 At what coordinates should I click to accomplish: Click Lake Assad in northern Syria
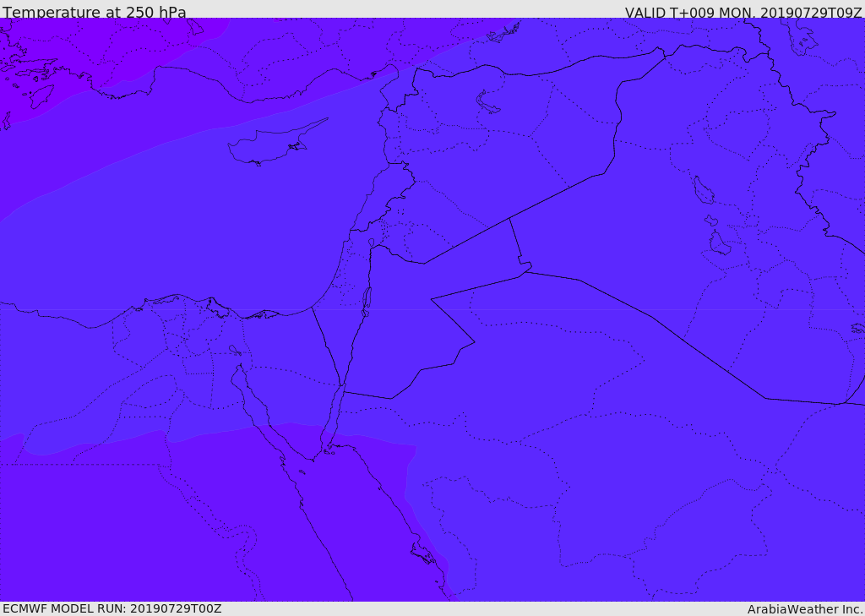click(x=486, y=102)
